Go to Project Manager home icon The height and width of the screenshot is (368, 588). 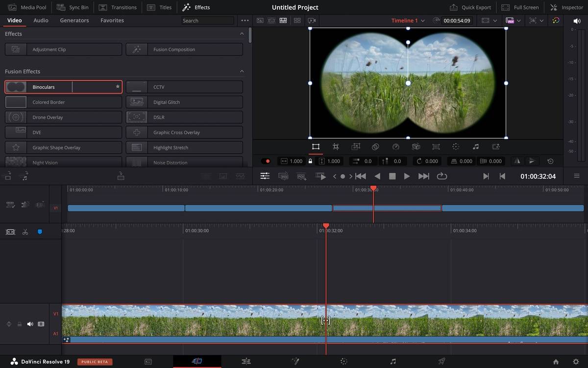(x=556, y=362)
